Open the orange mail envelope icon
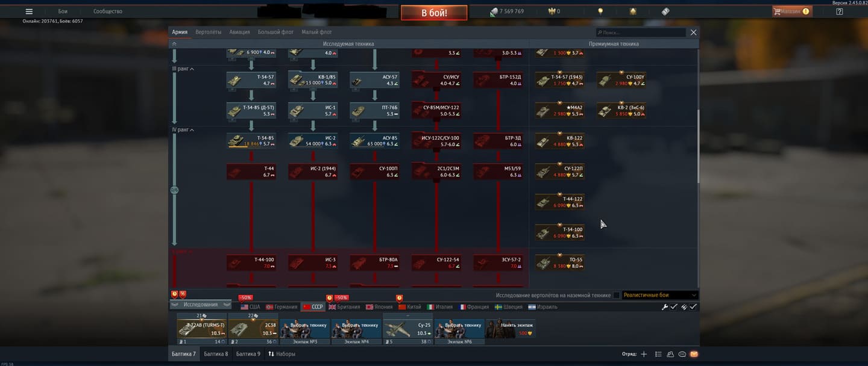The width and height of the screenshot is (868, 366). pyautogui.click(x=694, y=354)
